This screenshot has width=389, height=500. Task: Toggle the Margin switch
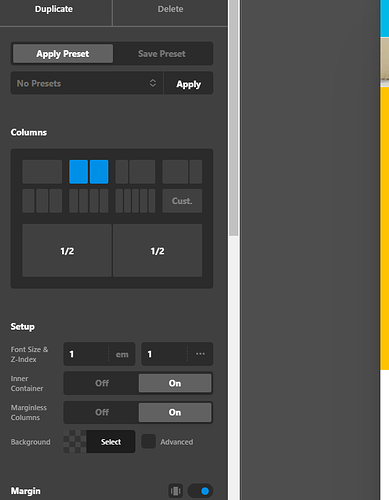(x=200, y=491)
